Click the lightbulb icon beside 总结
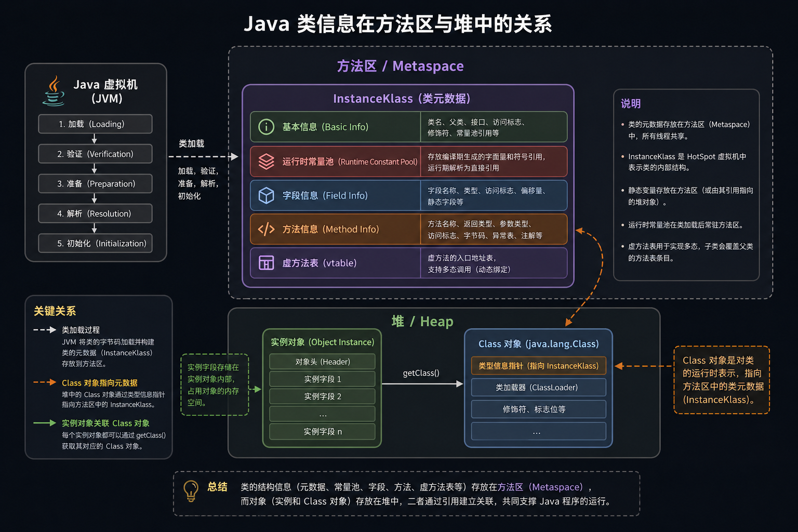 click(x=191, y=491)
